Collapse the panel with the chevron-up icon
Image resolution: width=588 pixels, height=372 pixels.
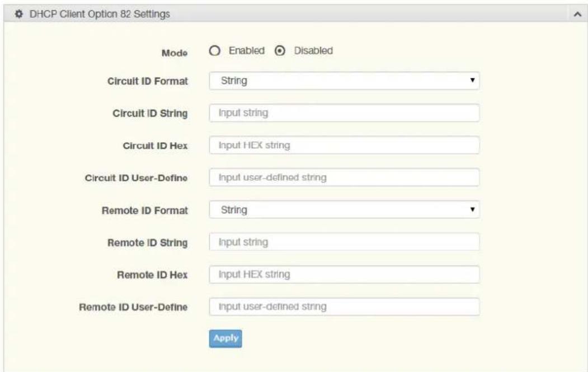[577, 14]
